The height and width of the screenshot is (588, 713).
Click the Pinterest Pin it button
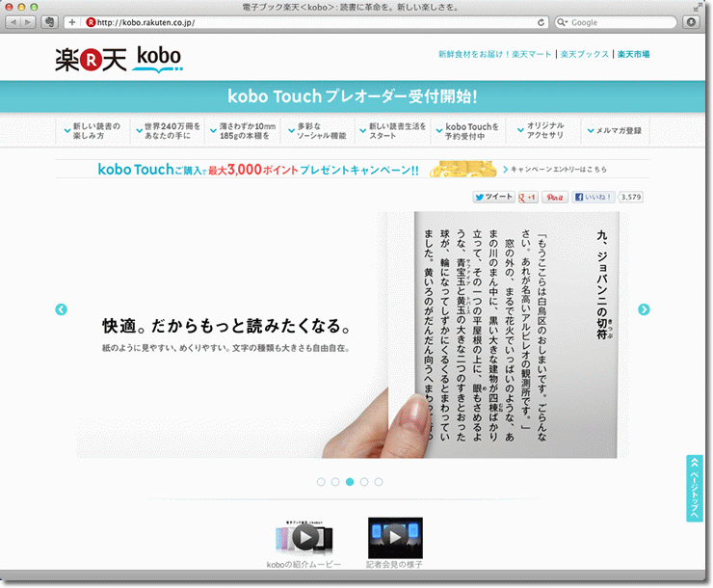(555, 197)
